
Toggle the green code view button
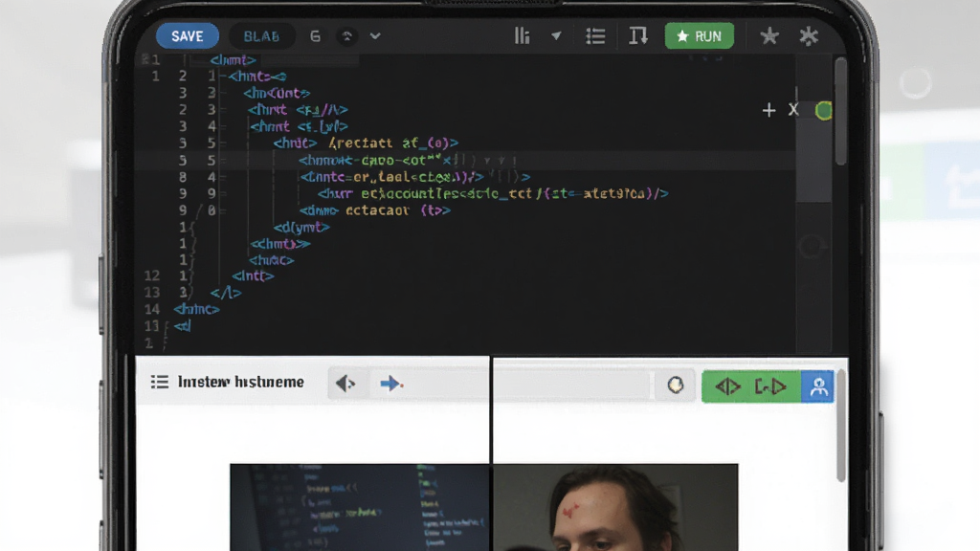[728, 386]
